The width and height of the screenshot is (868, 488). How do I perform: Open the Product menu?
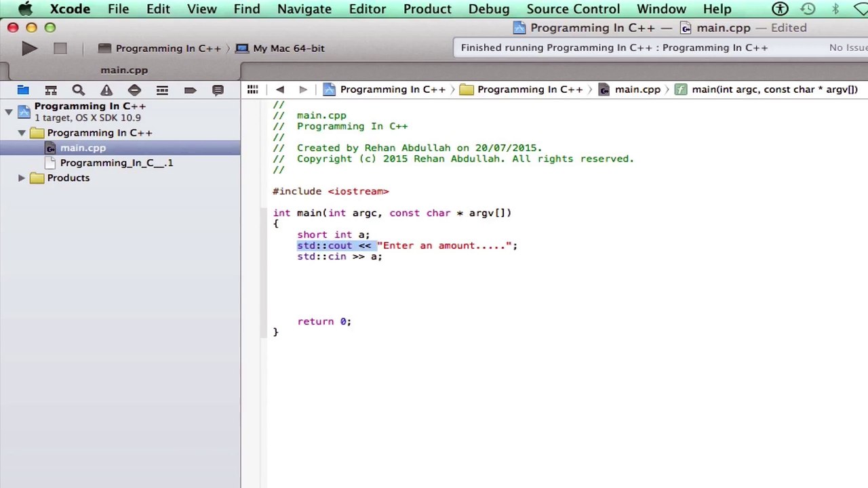(x=427, y=9)
